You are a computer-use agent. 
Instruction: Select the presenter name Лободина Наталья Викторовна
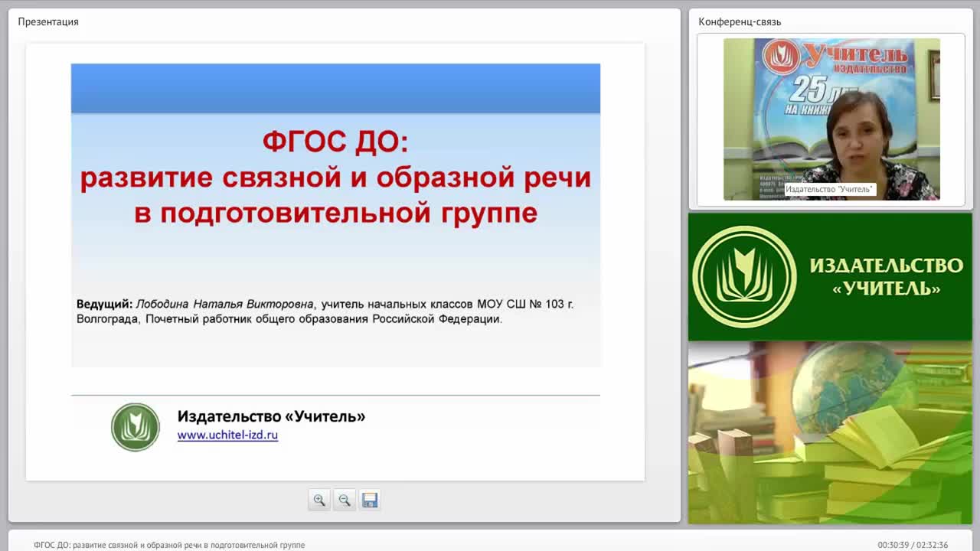click(x=225, y=304)
